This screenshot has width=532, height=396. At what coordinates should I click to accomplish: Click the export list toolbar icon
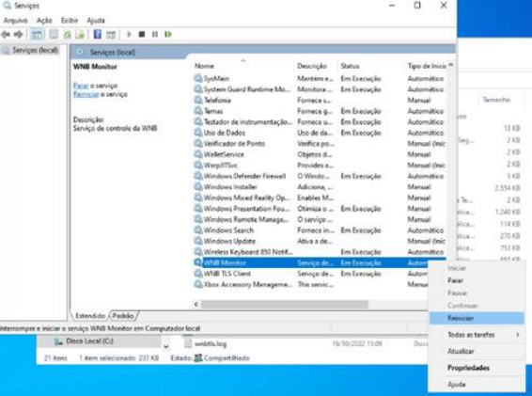click(81, 34)
